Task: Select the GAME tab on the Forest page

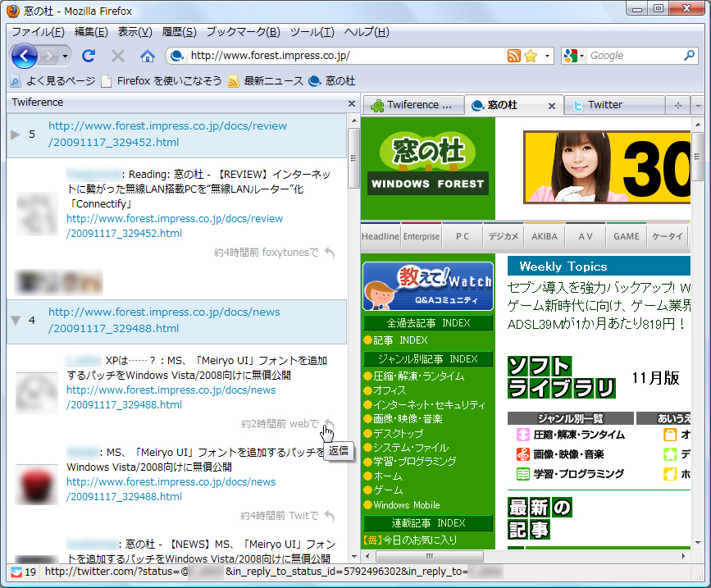Action: pyautogui.click(x=625, y=236)
